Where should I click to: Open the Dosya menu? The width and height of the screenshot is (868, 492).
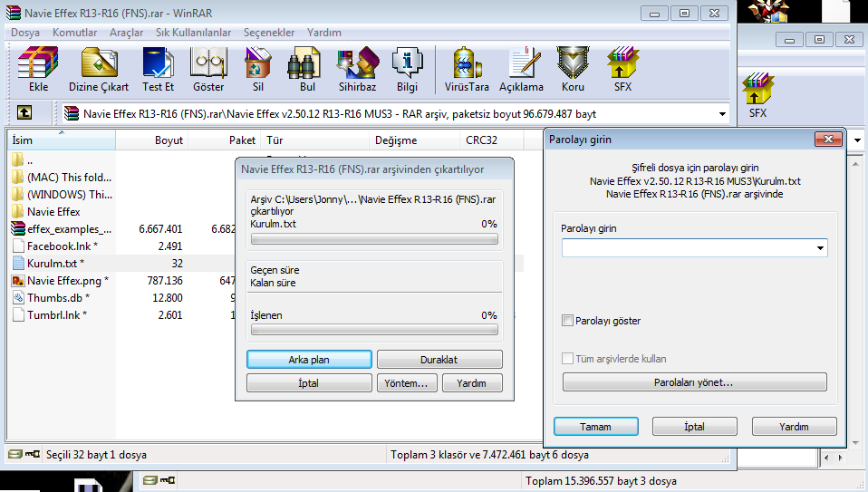[x=25, y=33]
